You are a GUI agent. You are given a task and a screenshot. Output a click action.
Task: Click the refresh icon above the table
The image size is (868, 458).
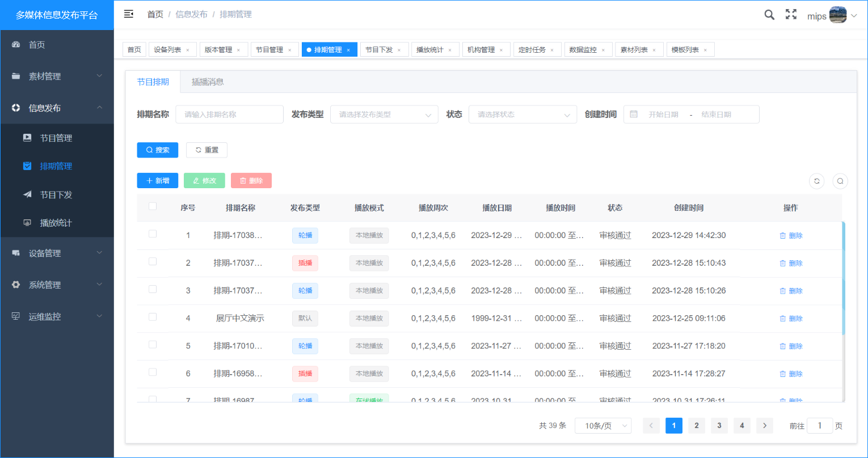click(x=816, y=180)
